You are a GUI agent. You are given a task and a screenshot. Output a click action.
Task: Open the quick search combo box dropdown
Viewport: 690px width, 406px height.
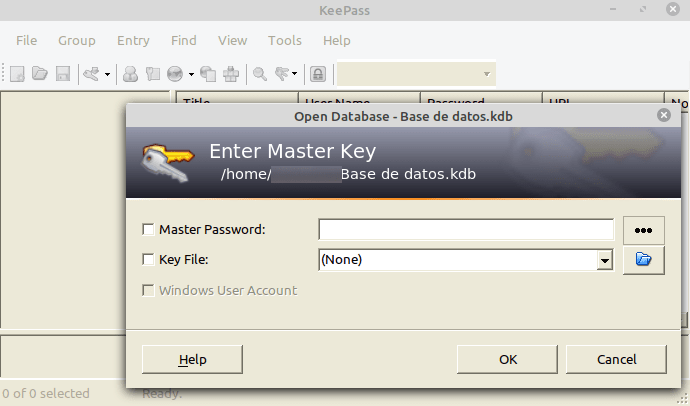point(487,74)
